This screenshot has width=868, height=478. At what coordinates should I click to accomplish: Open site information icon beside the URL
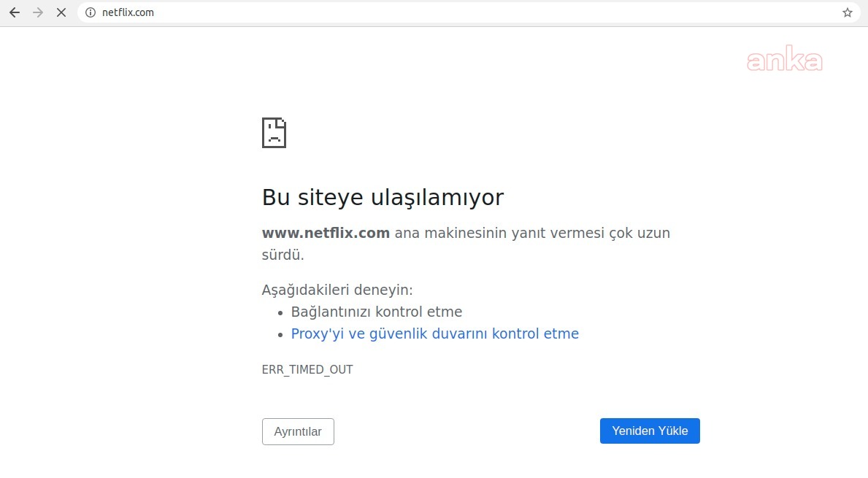pyautogui.click(x=91, y=12)
